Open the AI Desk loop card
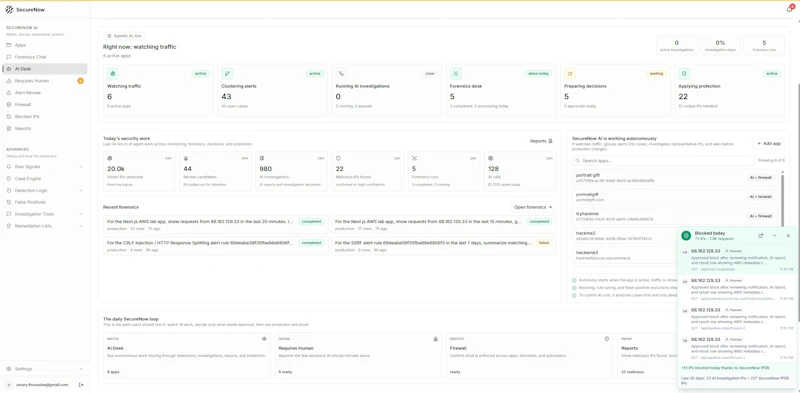 [x=187, y=356]
